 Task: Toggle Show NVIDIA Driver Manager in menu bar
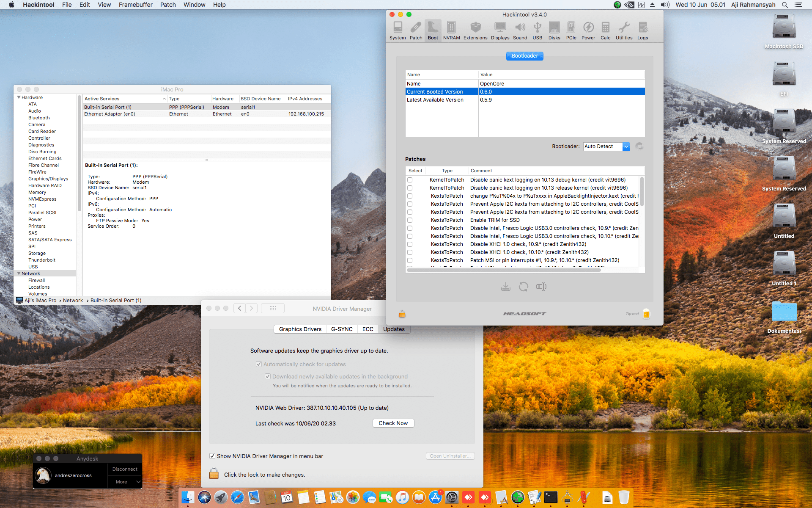(212, 456)
